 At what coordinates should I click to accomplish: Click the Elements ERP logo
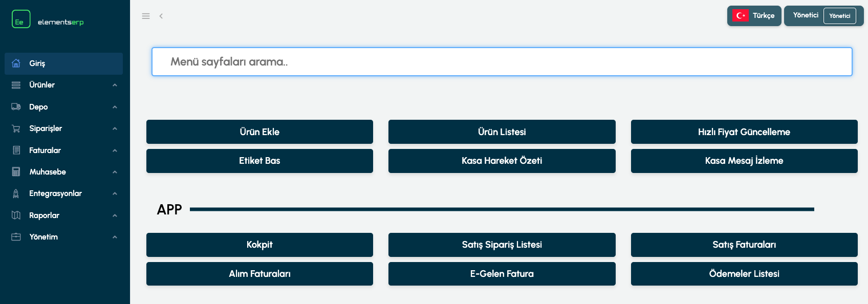click(48, 19)
